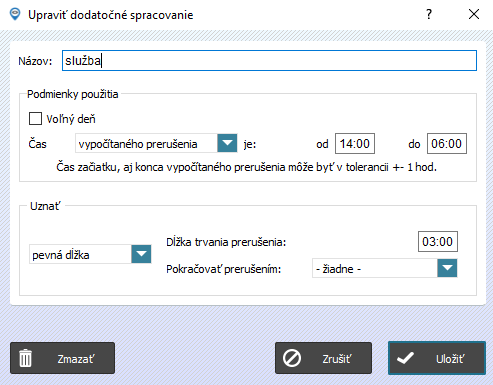Edit the 'do' time field 06:00
The height and width of the screenshot is (385, 493).
pos(447,144)
